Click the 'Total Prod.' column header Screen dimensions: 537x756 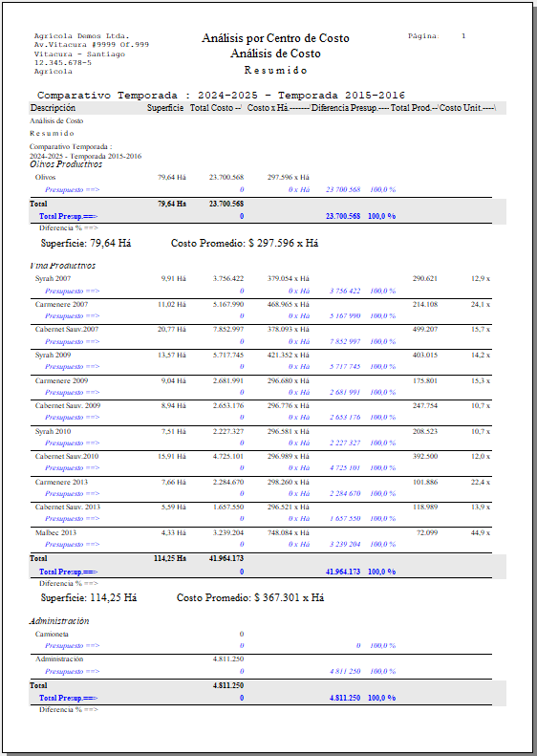pos(411,108)
